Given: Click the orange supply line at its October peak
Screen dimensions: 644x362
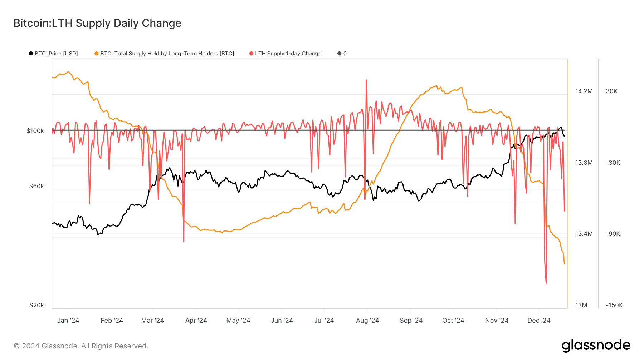Looking at the screenshot, I should pos(436,86).
